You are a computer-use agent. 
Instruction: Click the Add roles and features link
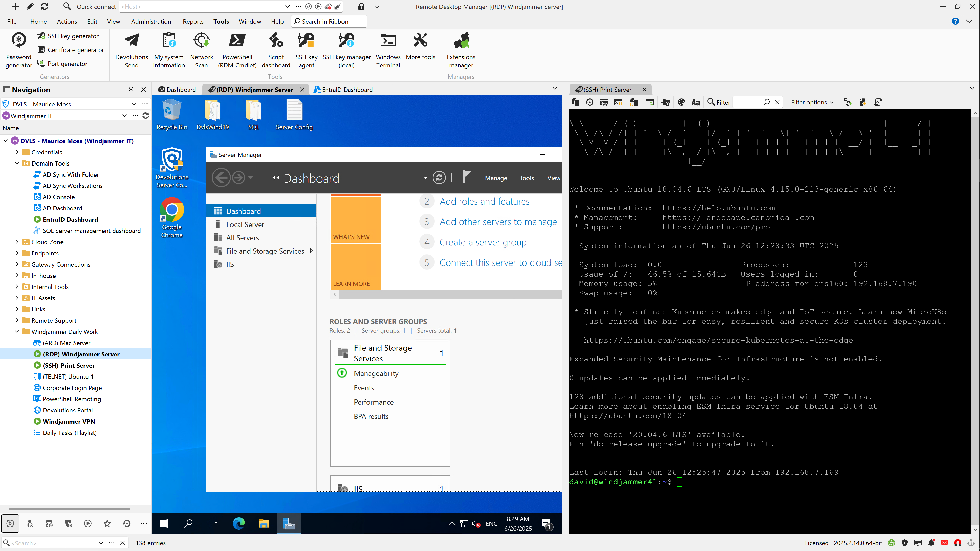pos(484,201)
